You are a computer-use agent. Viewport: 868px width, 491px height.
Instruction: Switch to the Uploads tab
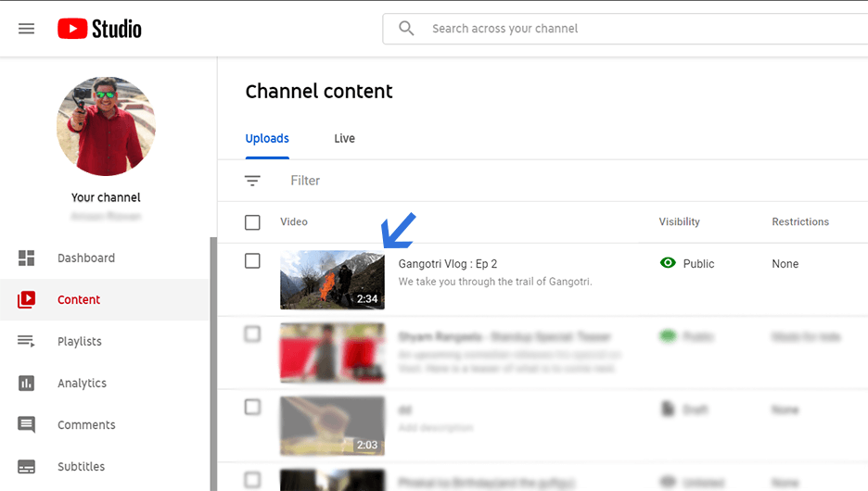click(267, 139)
